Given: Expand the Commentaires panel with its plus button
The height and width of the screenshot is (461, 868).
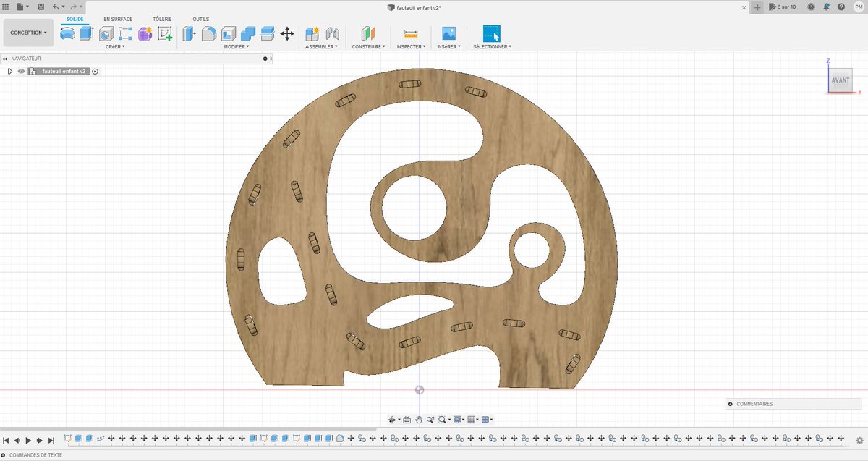Looking at the screenshot, I should [731, 404].
